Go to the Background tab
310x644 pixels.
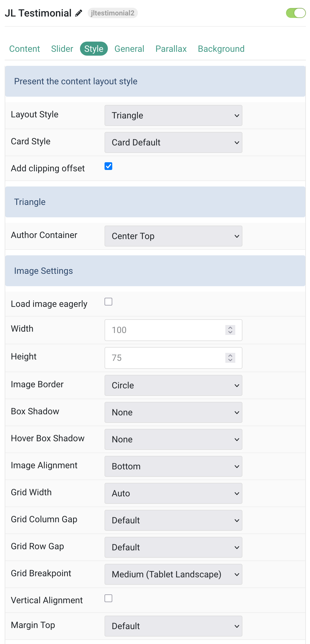pos(221,49)
